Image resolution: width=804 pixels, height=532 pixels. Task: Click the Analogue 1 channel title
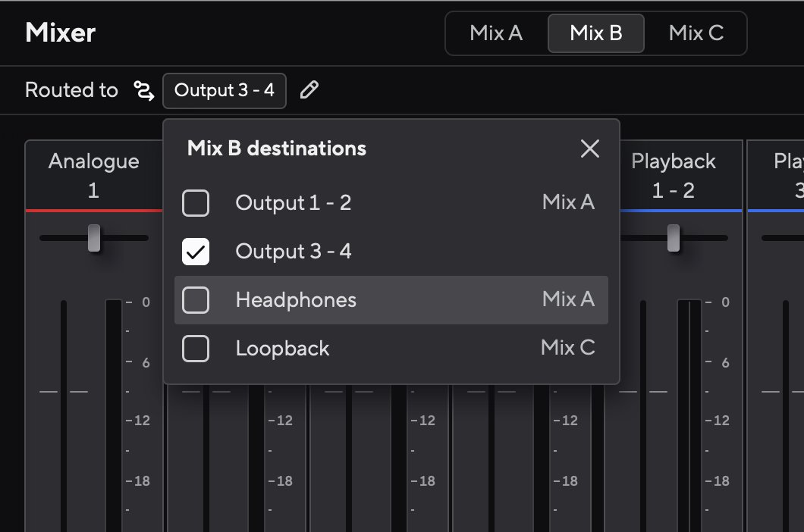click(94, 175)
